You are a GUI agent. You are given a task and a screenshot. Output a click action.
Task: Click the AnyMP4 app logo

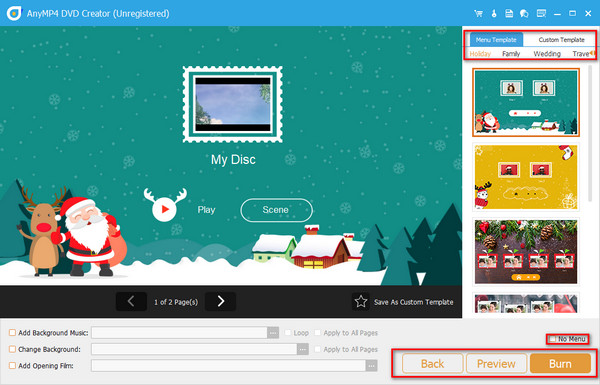(14, 13)
